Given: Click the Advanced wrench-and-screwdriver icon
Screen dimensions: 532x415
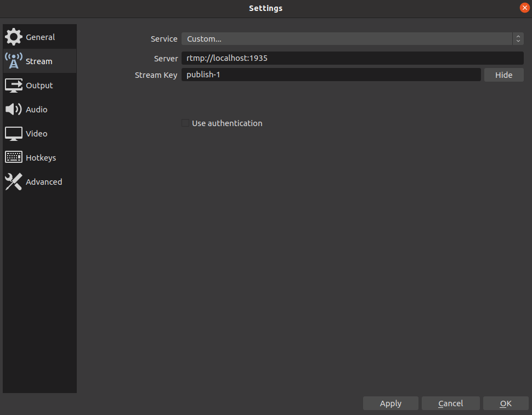Looking at the screenshot, I should 14,181.
